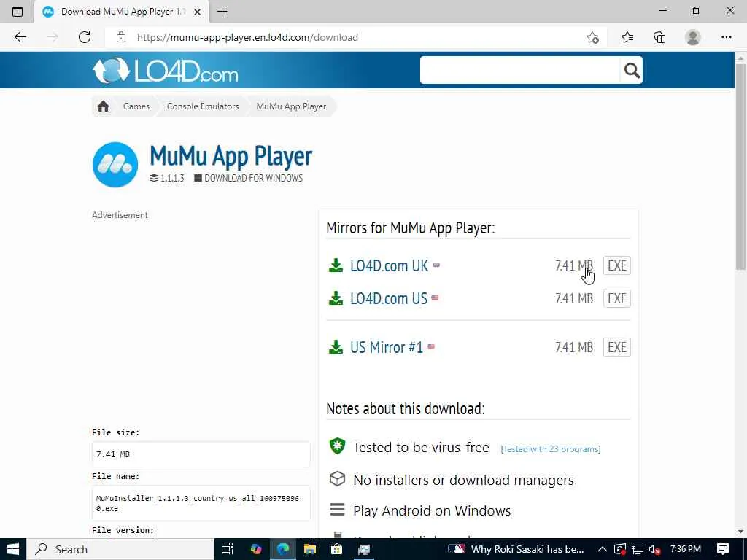This screenshot has height=560, width=747.
Task: Open the MuMu App Player breadcrumb
Action: tap(291, 106)
